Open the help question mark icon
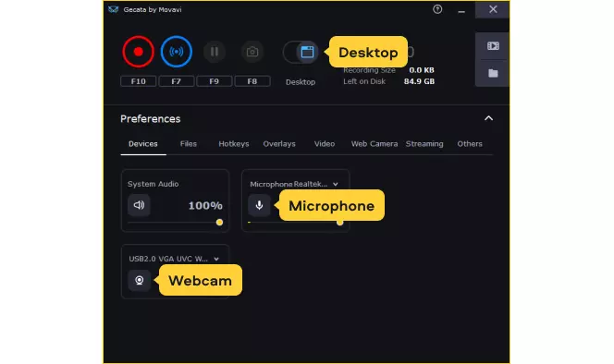The height and width of the screenshot is (364, 614). (x=437, y=9)
